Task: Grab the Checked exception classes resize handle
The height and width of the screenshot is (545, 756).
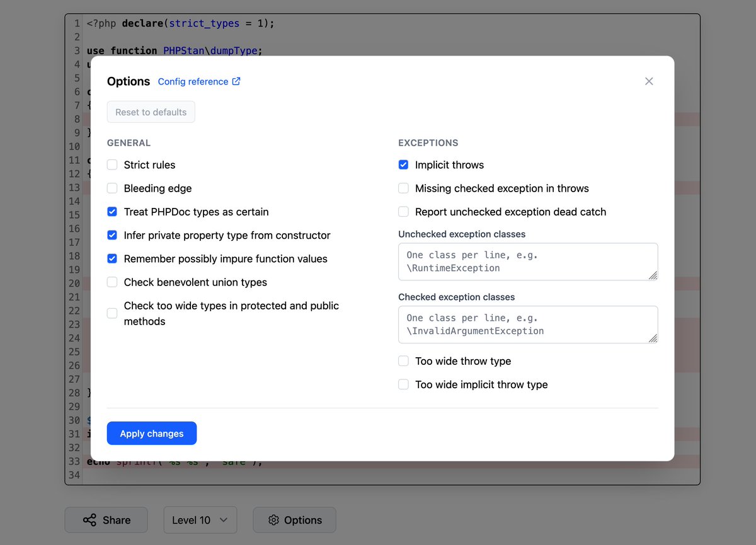Action: [x=653, y=338]
